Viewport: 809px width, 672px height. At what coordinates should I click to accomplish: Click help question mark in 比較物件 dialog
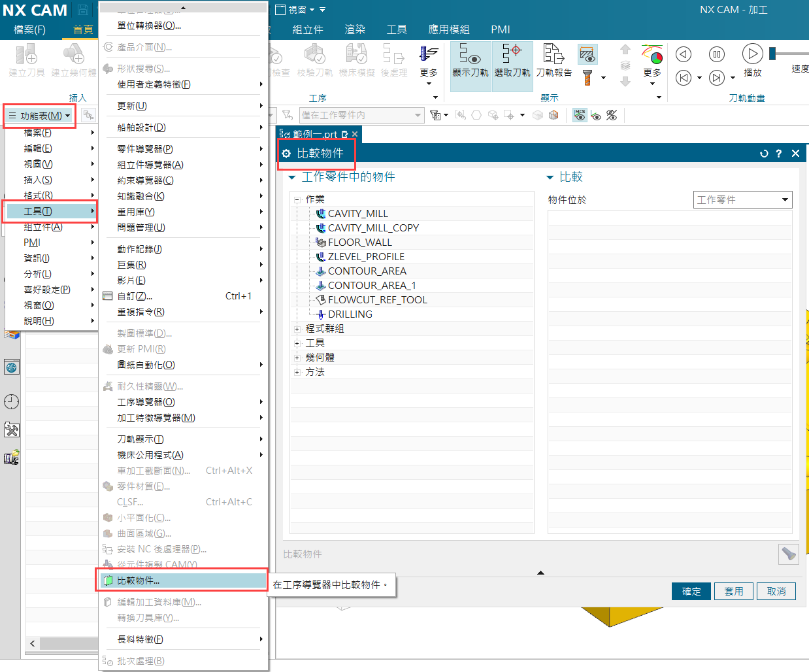779,154
